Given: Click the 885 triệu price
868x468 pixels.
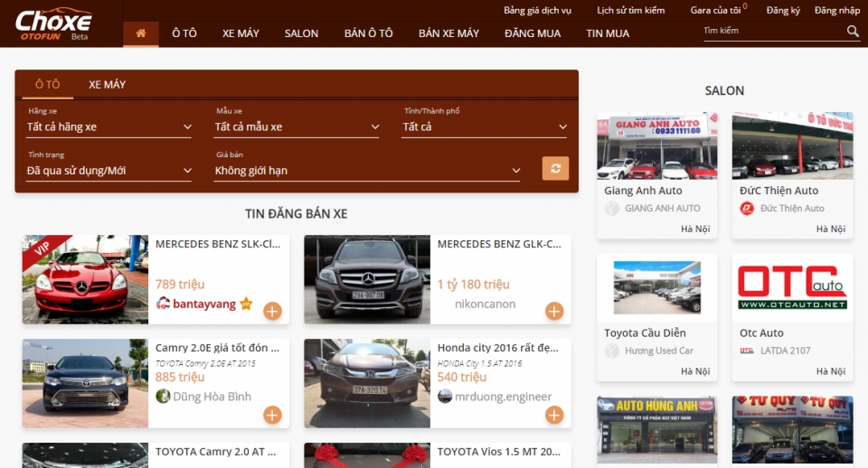Looking at the screenshot, I should (180, 378).
